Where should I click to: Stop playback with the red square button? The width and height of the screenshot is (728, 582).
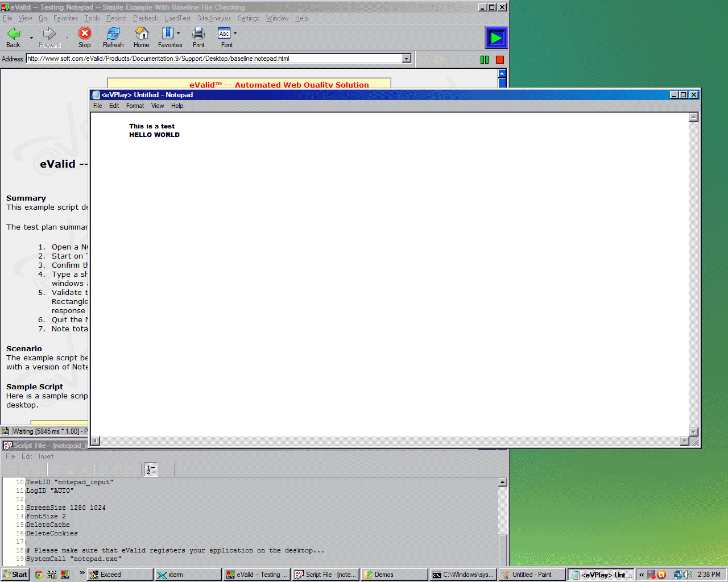[x=500, y=60]
